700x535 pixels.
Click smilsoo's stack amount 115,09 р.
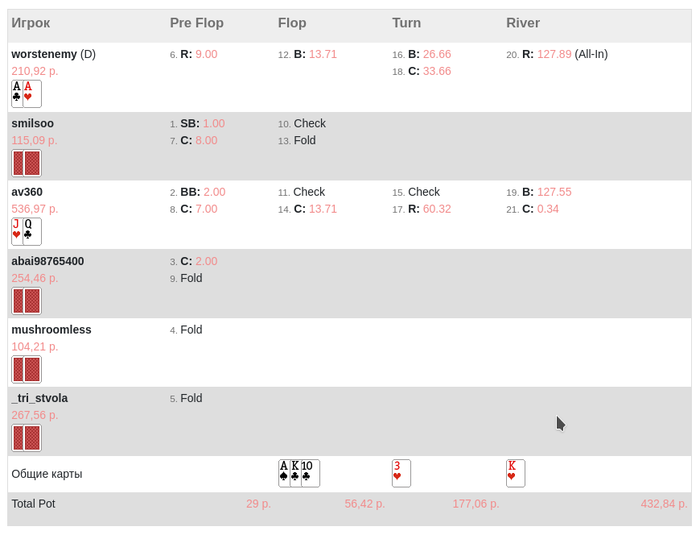coord(35,141)
